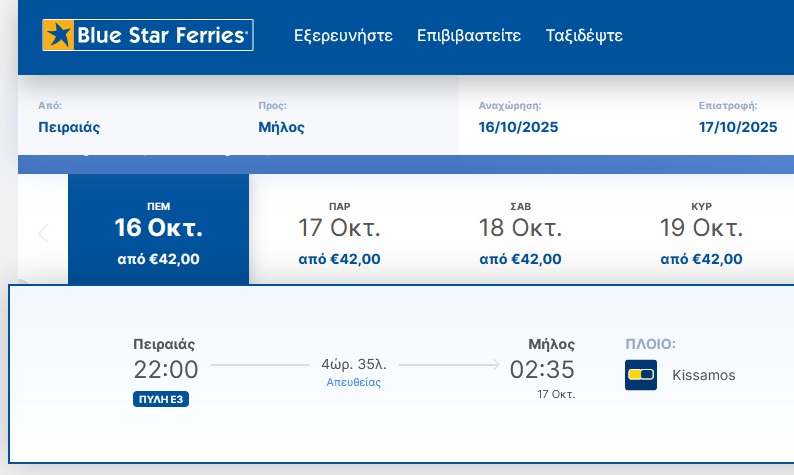The image size is (794, 475).
Task: Open the Επιβιβαστείτε menu
Action: [469, 36]
